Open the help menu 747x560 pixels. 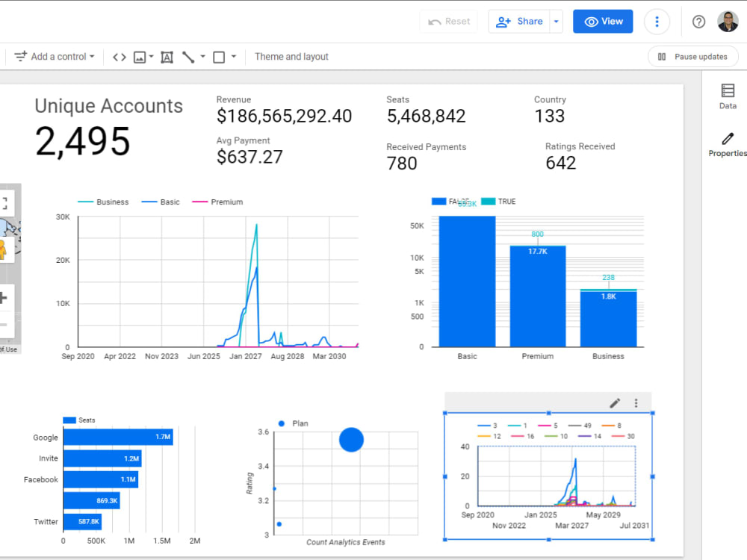[698, 21]
